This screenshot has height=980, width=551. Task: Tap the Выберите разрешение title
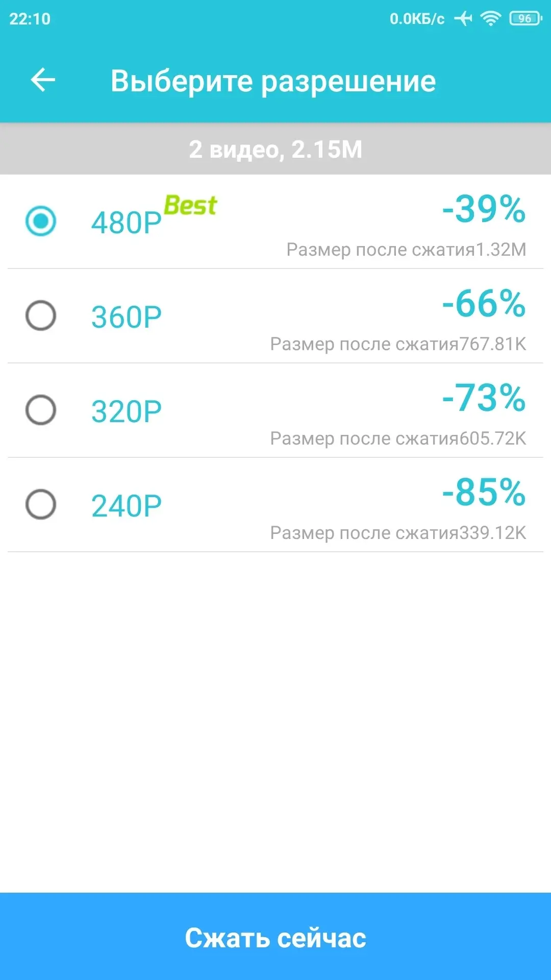point(273,81)
